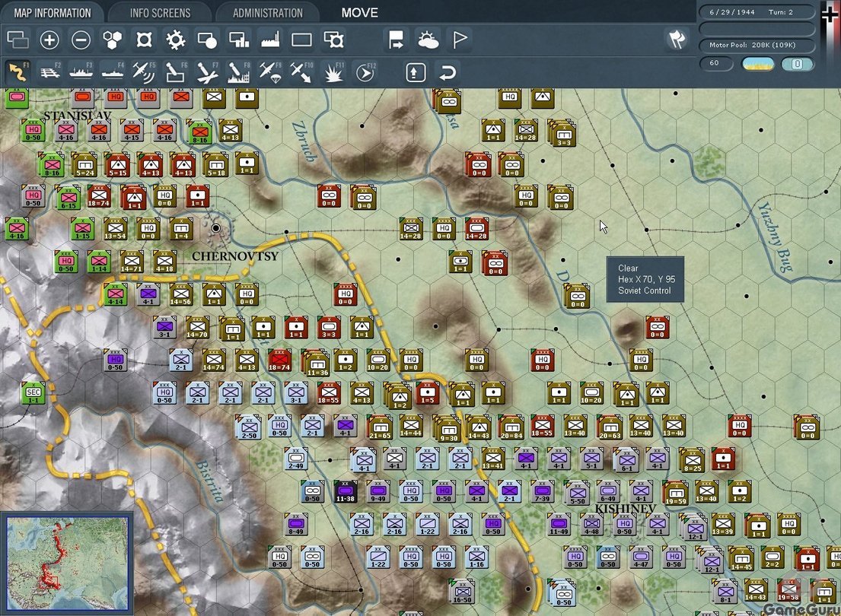Select the 14=71 unit counter
Screen dimensions: 841x616
pyautogui.click(x=132, y=262)
